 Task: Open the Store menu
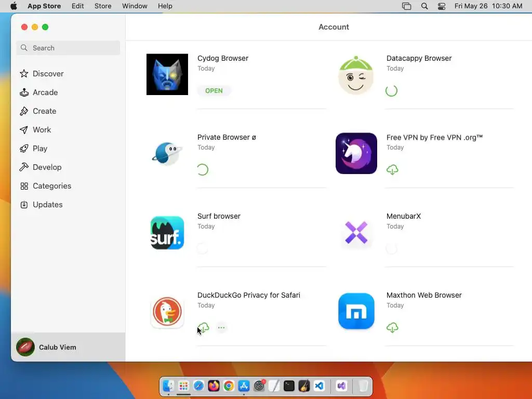point(103,6)
